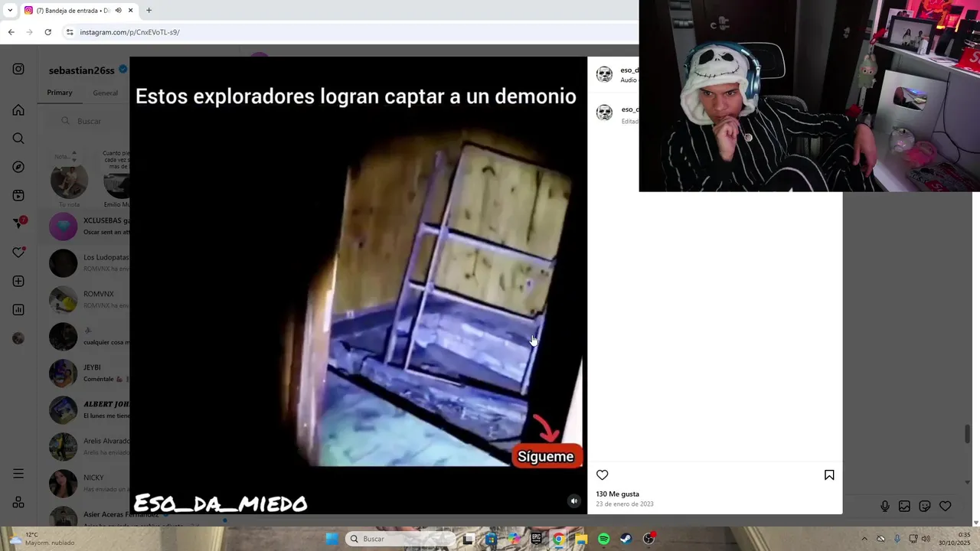Screen dimensions: 980x551
Task: Reload the Instagram page
Action: pyautogui.click(x=47, y=32)
